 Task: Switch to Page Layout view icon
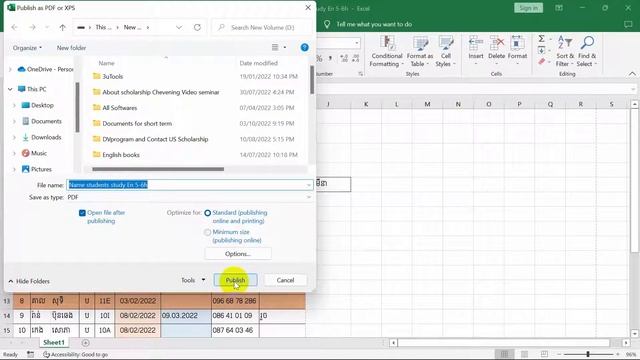[524, 354]
